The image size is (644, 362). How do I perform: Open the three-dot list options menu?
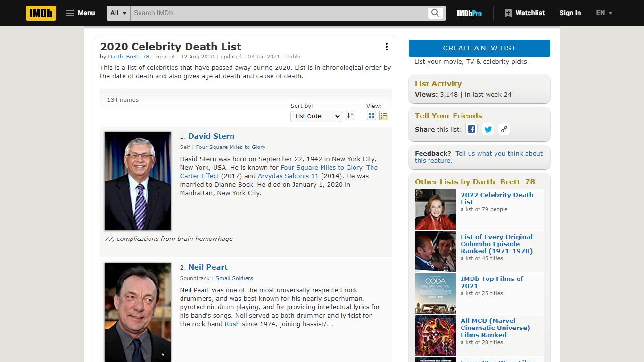coord(387,47)
